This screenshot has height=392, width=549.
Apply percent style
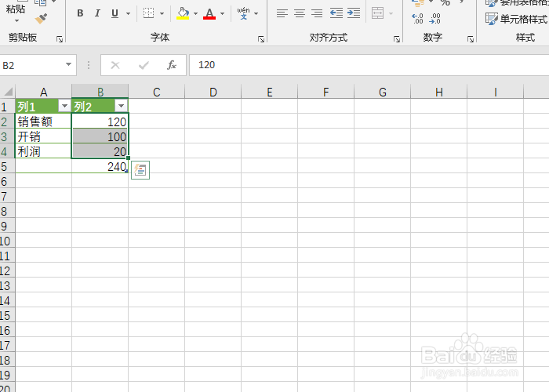445,3
